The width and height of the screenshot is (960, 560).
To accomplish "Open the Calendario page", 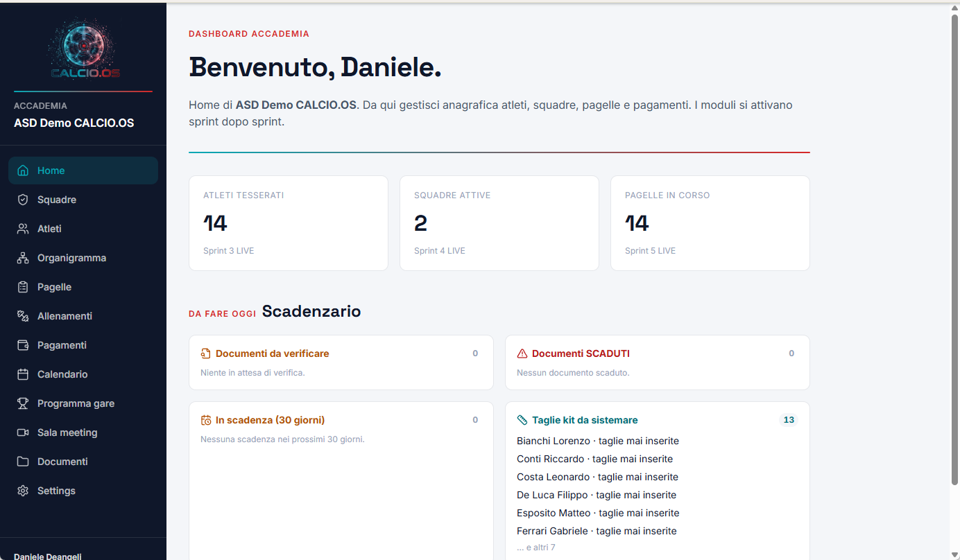I will [83, 374].
